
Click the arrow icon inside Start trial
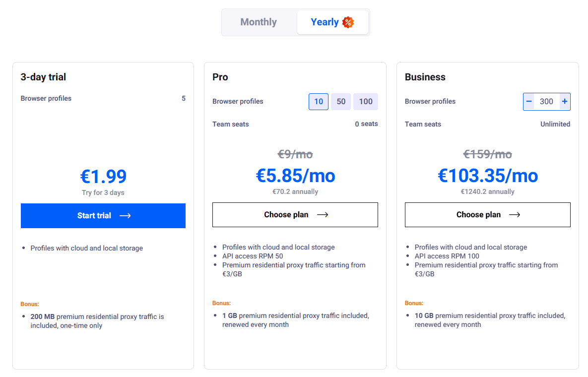point(125,215)
